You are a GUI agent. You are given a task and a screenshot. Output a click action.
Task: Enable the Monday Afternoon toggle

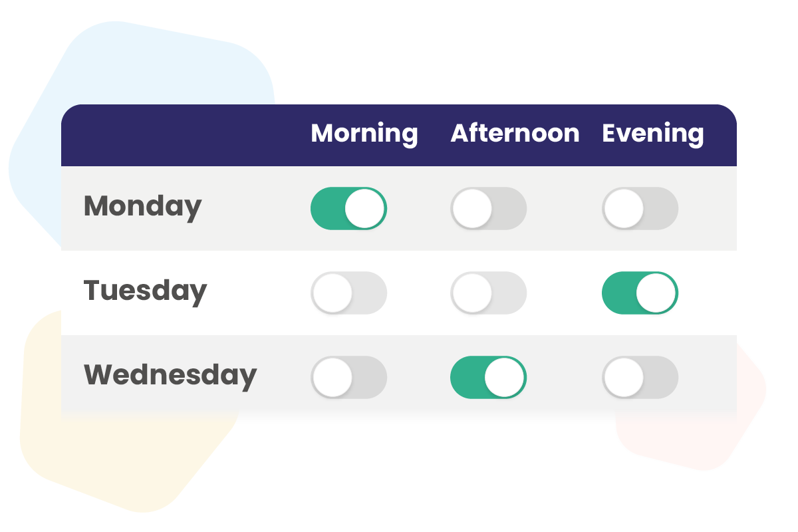click(488, 208)
